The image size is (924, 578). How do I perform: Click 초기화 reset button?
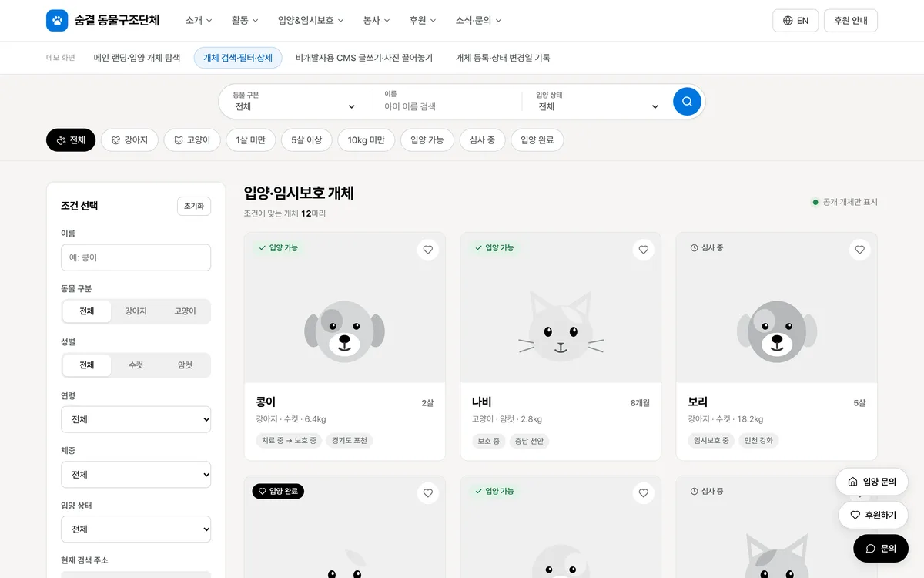point(194,206)
